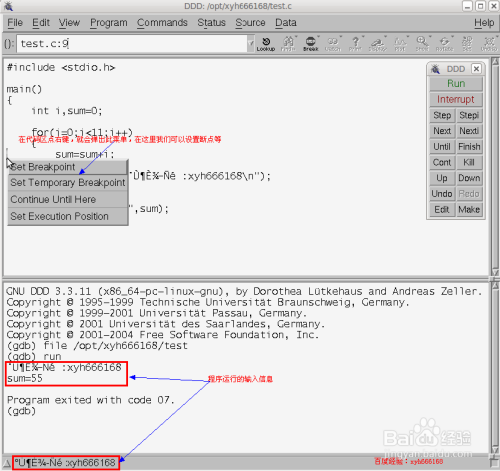Choose Set Execution Position from the context menu
The height and width of the screenshot is (471, 500).
tap(68, 216)
